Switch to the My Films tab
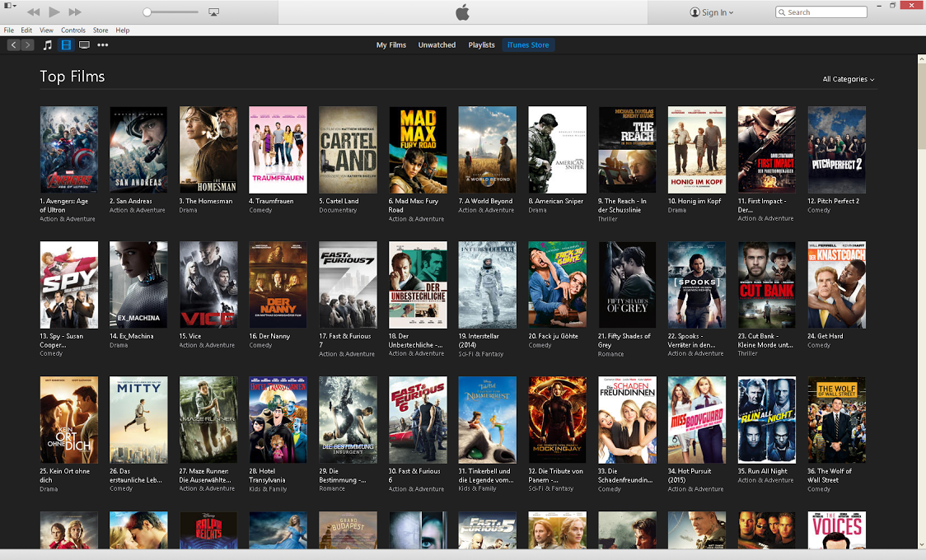The height and width of the screenshot is (560, 926). pyautogui.click(x=391, y=44)
